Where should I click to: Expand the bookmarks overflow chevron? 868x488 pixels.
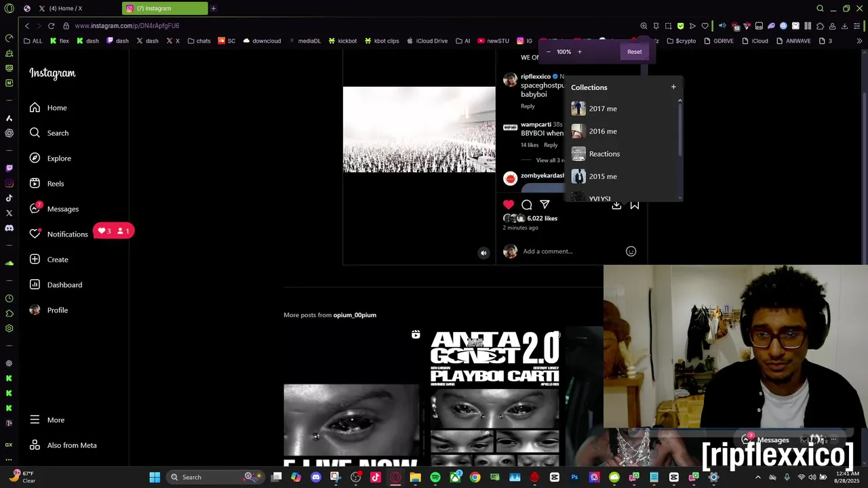[x=860, y=41]
